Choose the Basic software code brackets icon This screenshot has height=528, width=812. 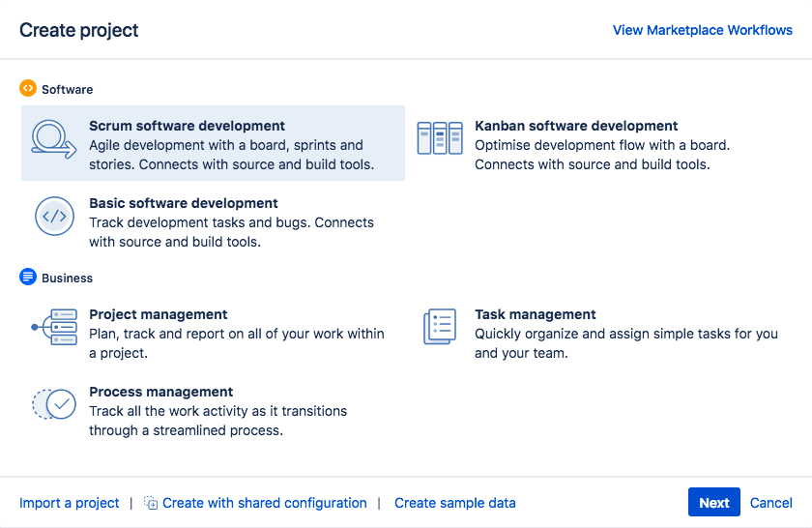(54, 216)
